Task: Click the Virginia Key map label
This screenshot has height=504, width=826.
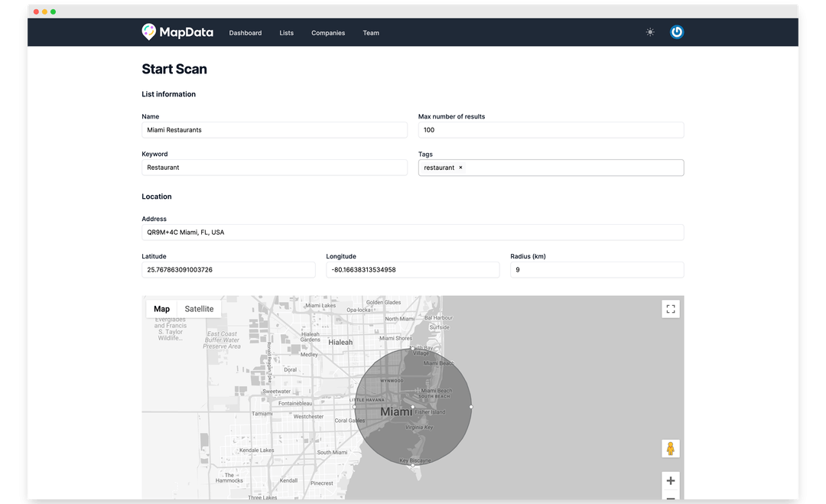Action: [x=419, y=427]
